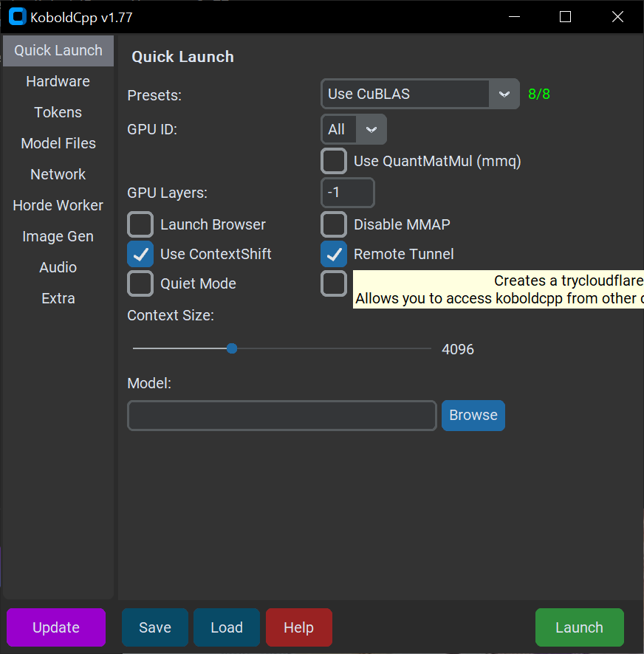This screenshot has height=654, width=644.
Task: Click the Quiet Mode label text
Action: tap(198, 284)
